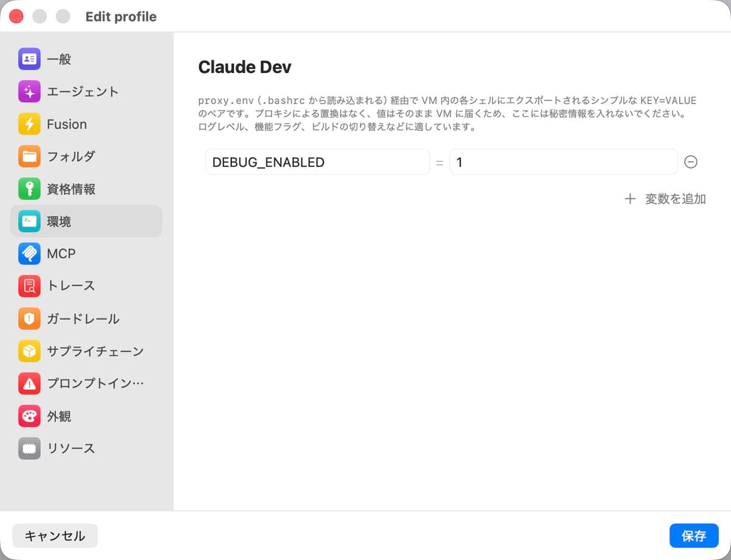Click the 外観 palette icon
The height and width of the screenshot is (560, 731).
pos(29,416)
